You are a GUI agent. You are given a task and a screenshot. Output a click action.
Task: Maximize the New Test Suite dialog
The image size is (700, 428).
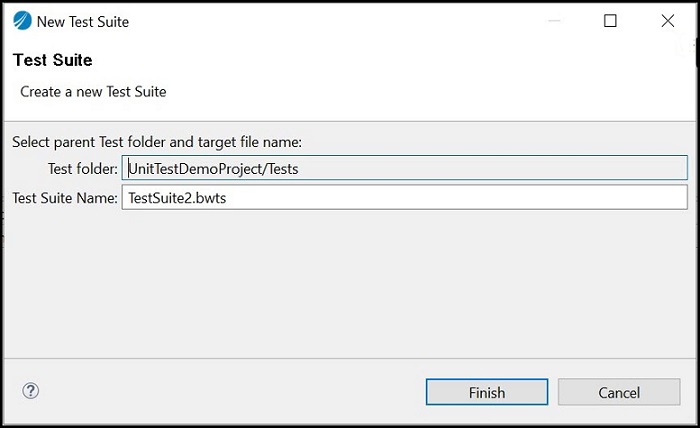pyautogui.click(x=610, y=21)
